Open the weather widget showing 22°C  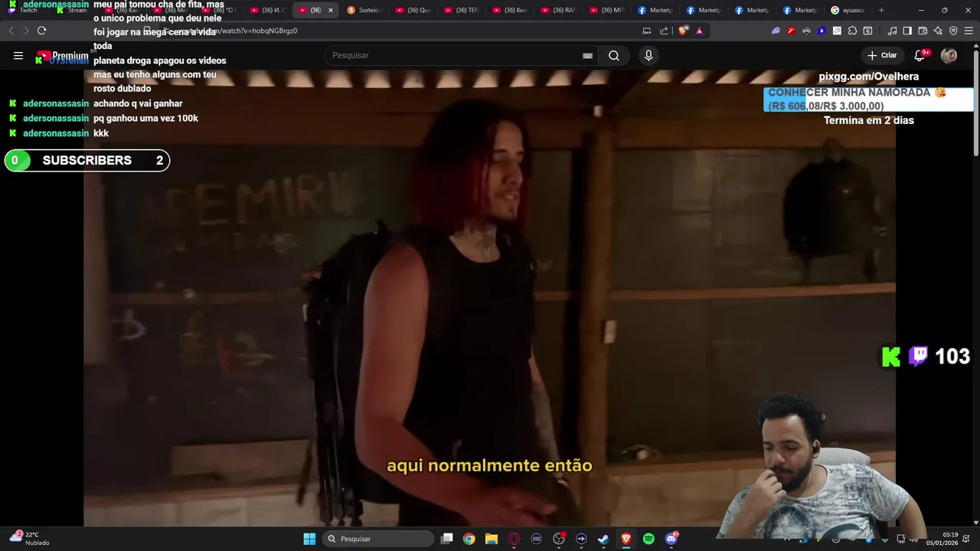point(29,539)
